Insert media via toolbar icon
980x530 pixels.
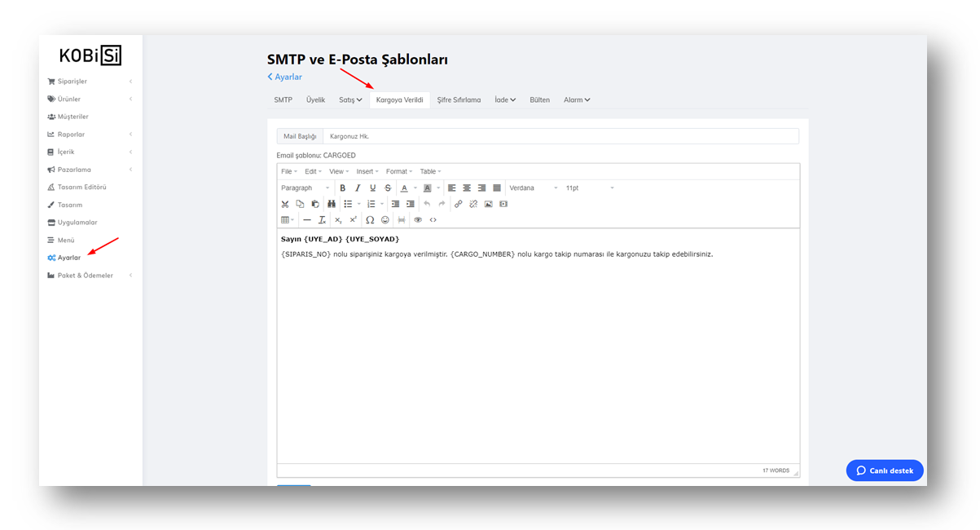tap(503, 204)
